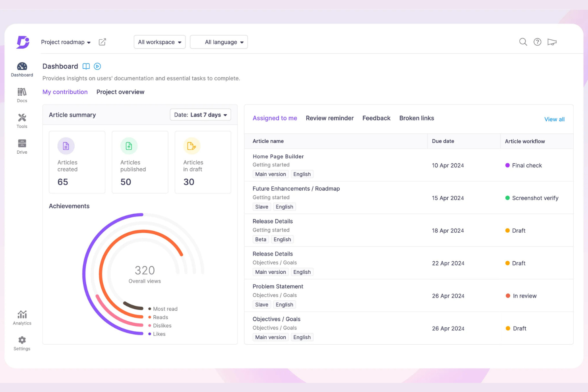Click the Article summary heading

click(x=72, y=115)
